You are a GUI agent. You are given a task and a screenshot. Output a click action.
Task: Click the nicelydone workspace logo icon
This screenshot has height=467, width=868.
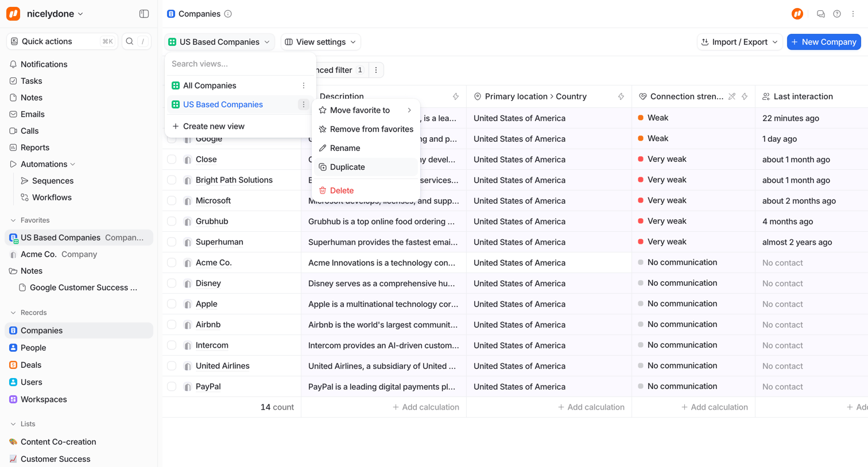(13, 14)
